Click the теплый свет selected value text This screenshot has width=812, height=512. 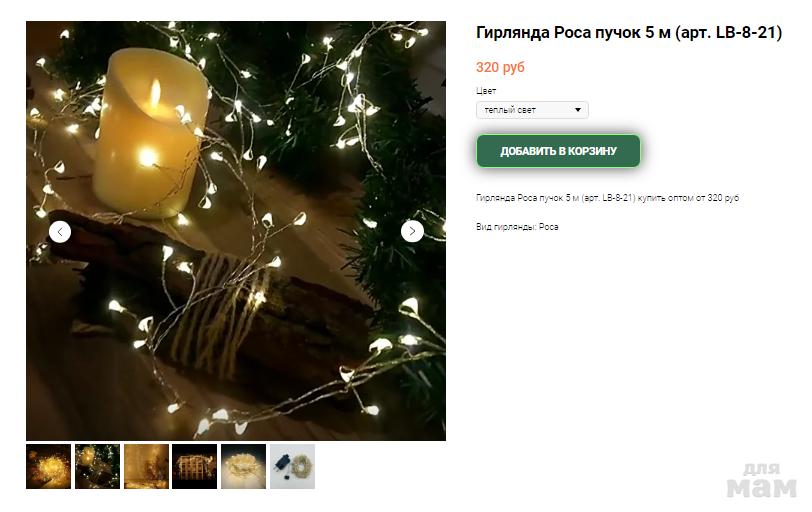pos(510,110)
